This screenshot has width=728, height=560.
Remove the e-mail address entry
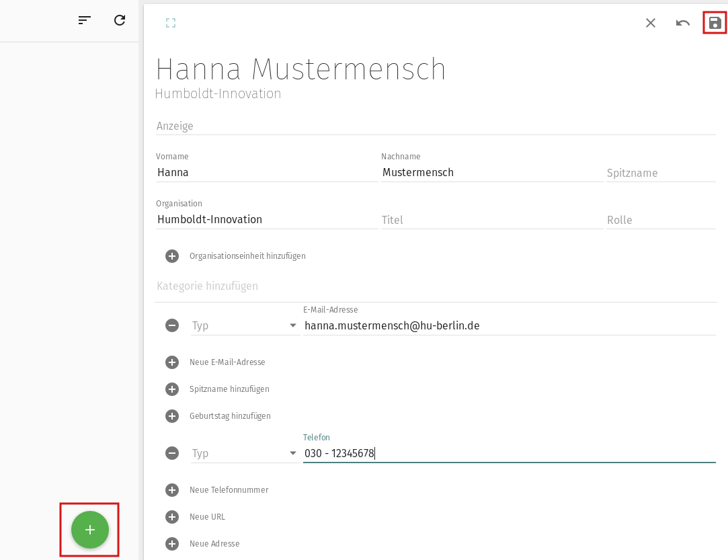click(x=172, y=325)
